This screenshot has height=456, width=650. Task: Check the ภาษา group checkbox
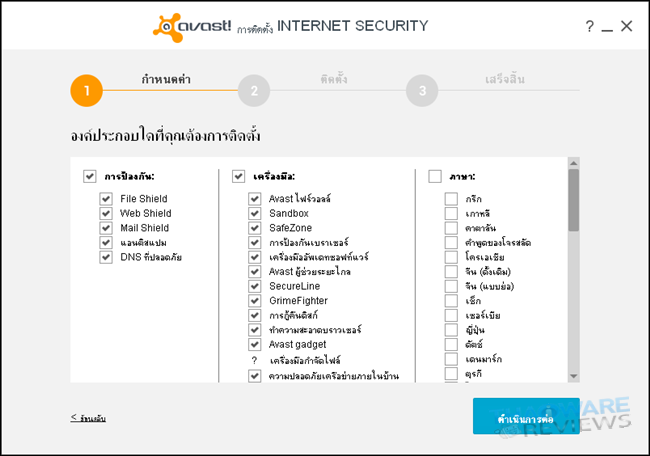click(435, 176)
